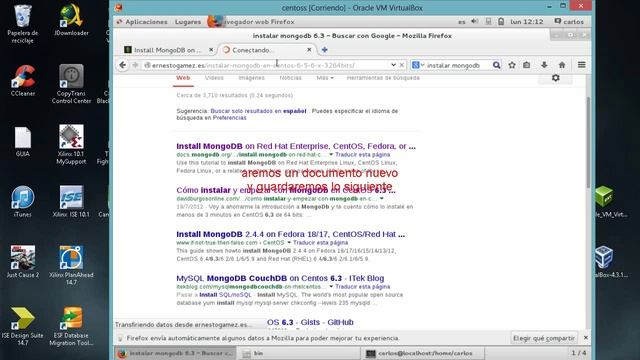Open Herramientas de búsqueda
The width and height of the screenshot is (640, 360).
(383, 78)
